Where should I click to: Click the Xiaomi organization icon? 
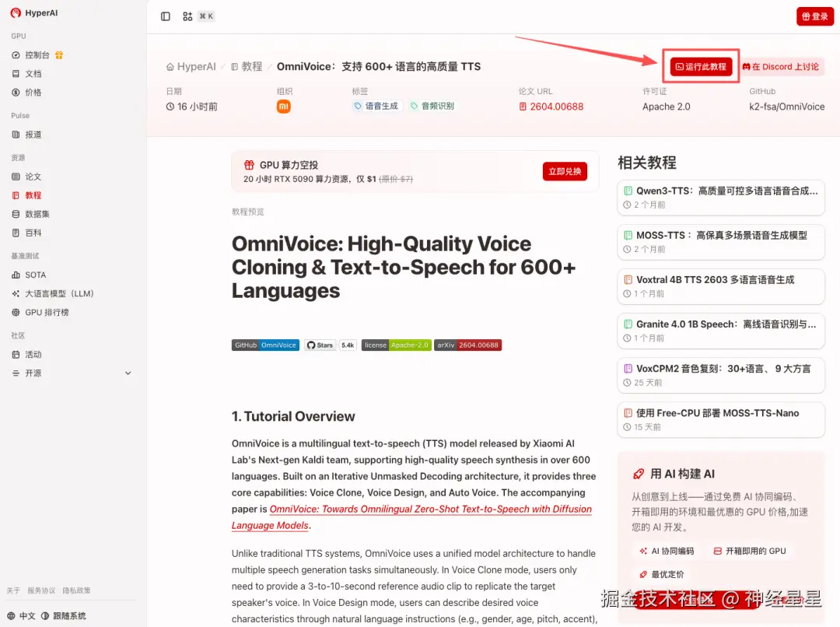click(x=283, y=107)
